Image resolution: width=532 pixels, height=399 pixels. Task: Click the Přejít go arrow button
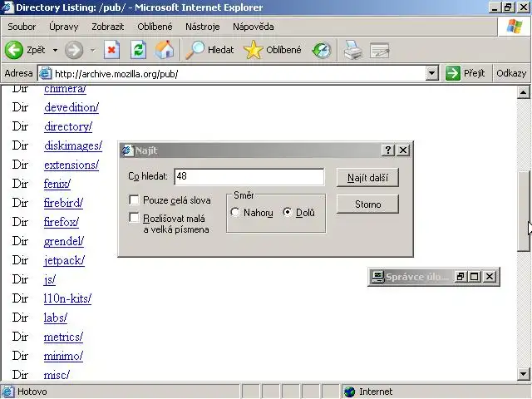point(452,73)
